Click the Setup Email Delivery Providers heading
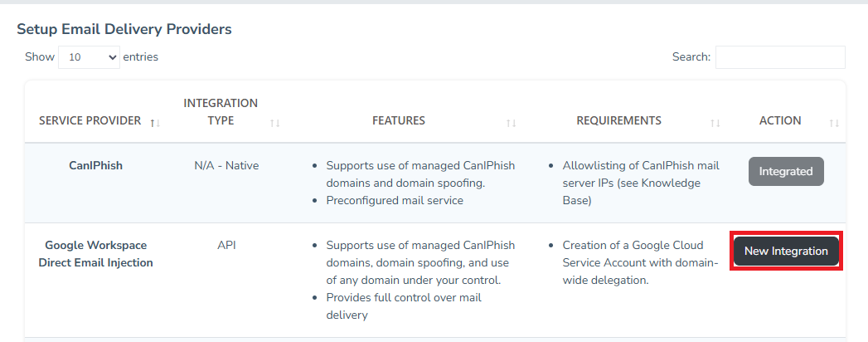Screen dimensions: 868x342 (x=124, y=29)
